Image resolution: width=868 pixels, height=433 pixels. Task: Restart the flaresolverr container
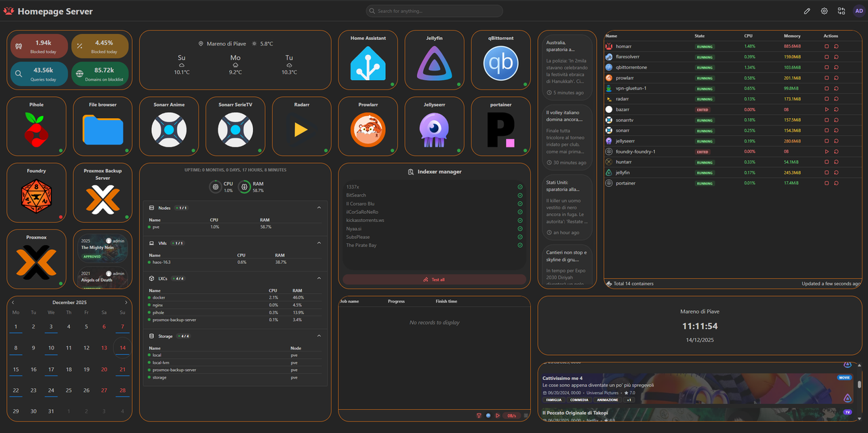pos(836,57)
